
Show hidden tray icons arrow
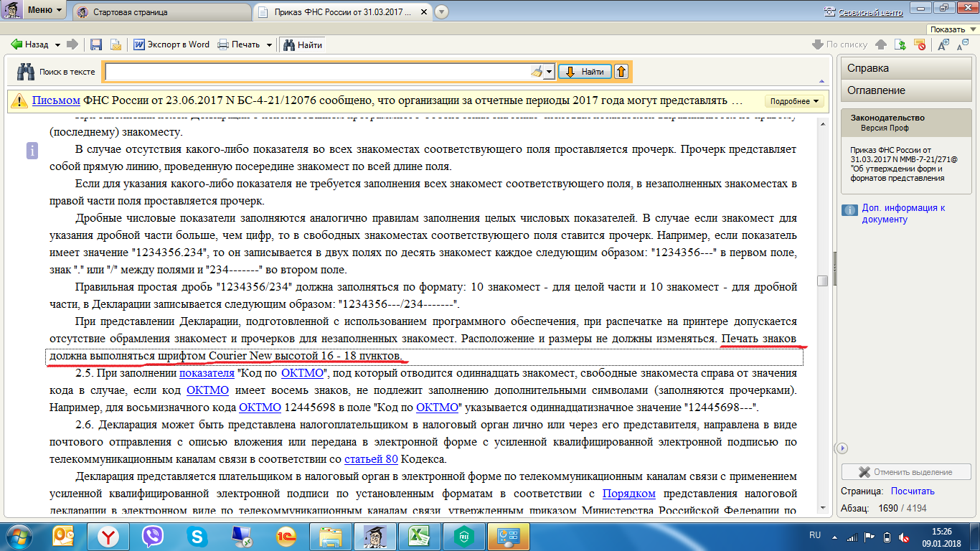click(x=836, y=536)
